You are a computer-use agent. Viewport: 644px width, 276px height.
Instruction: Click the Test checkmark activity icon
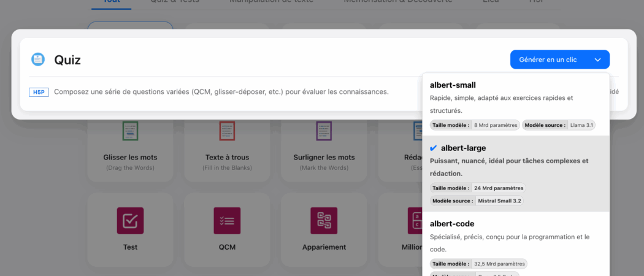click(x=130, y=220)
